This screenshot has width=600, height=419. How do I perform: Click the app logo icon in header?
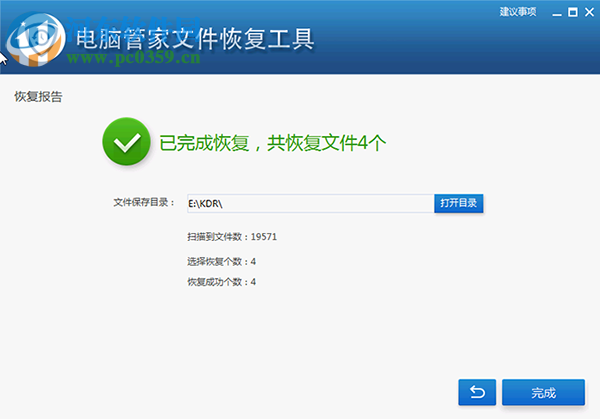(x=36, y=39)
